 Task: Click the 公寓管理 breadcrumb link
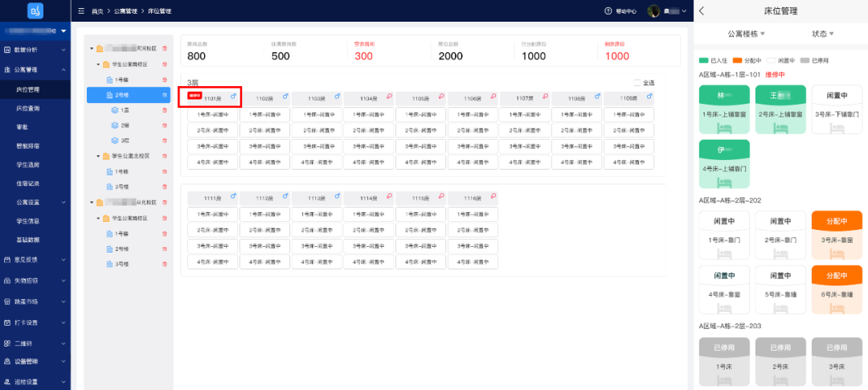125,11
